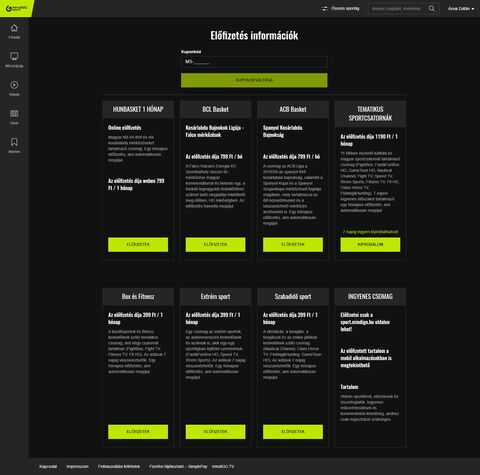
Task: Click the ACB Basket card header
Action: [293, 109]
